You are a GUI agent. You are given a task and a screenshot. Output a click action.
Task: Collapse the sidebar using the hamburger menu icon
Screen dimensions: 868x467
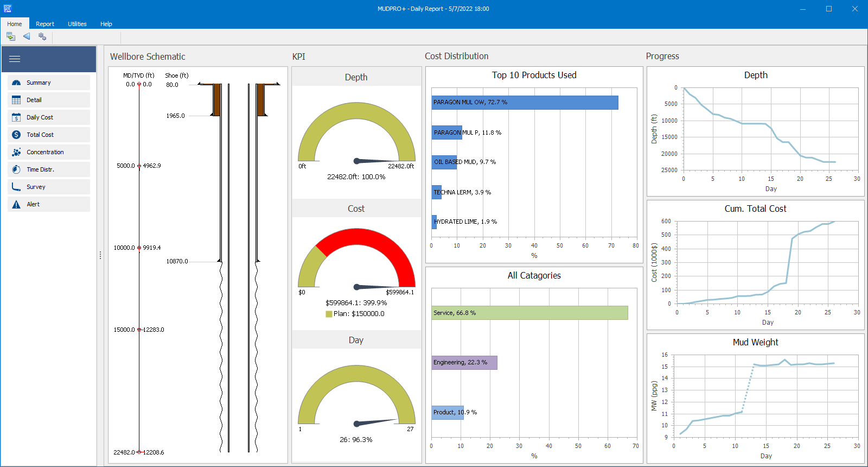click(x=15, y=59)
